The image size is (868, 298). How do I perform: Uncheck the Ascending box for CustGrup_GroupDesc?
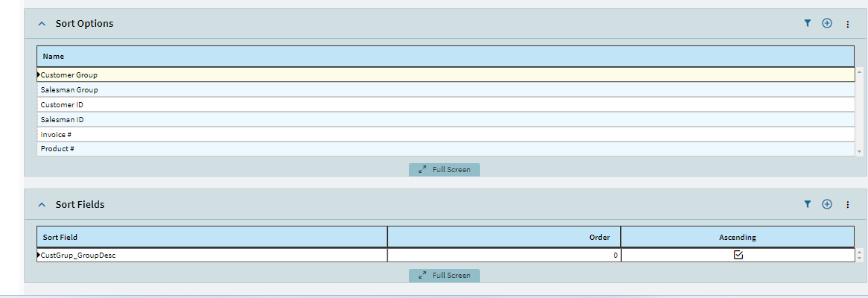point(738,256)
